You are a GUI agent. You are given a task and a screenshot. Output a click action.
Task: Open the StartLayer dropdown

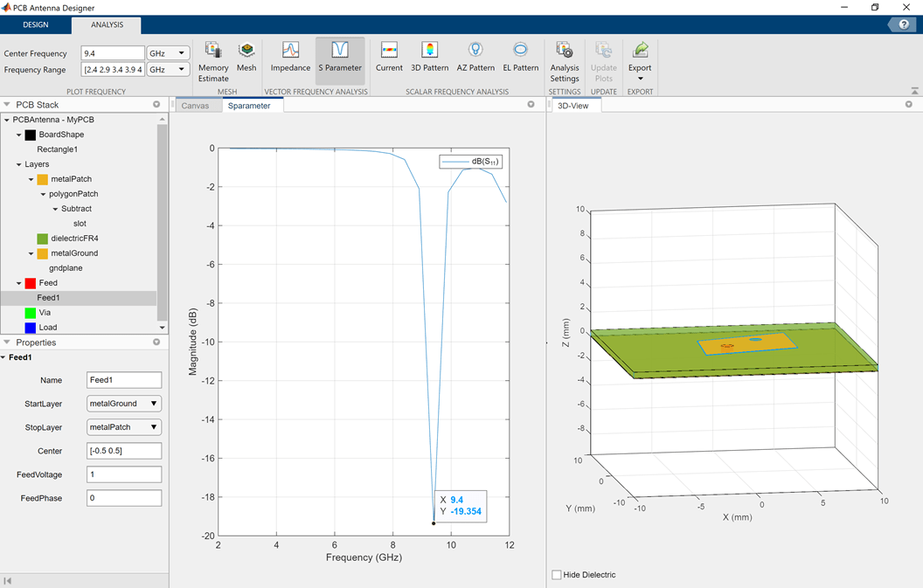tap(124, 404)
